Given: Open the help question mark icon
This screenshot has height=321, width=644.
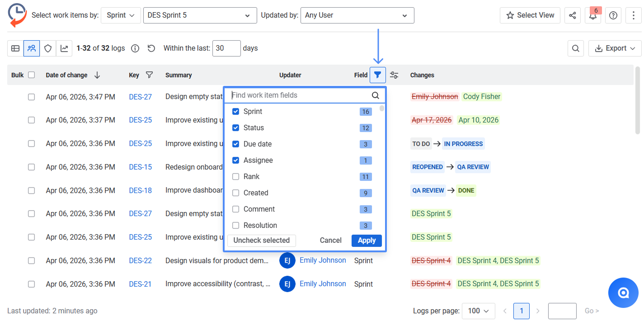Looking at the screenshot, I should pyautogui.click(x=613, y=15).
